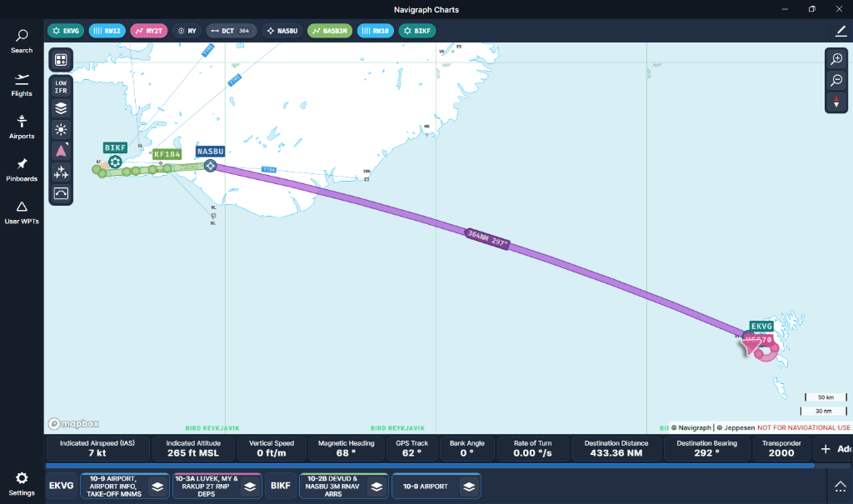Screen dimensions: 853x504
Task: Switch the LOW IFR map type
Action: [x=61, y=87]
